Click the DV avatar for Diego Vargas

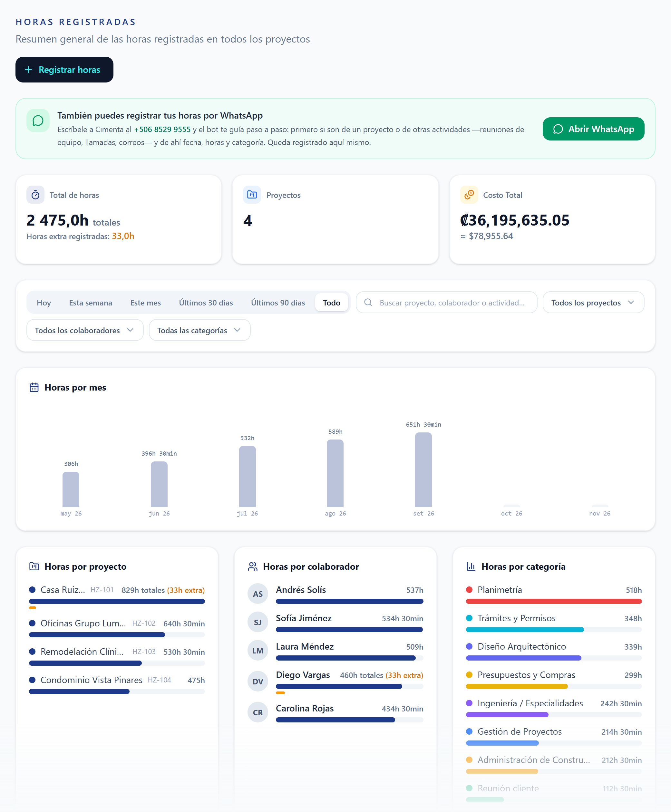[x=258, y=681]
